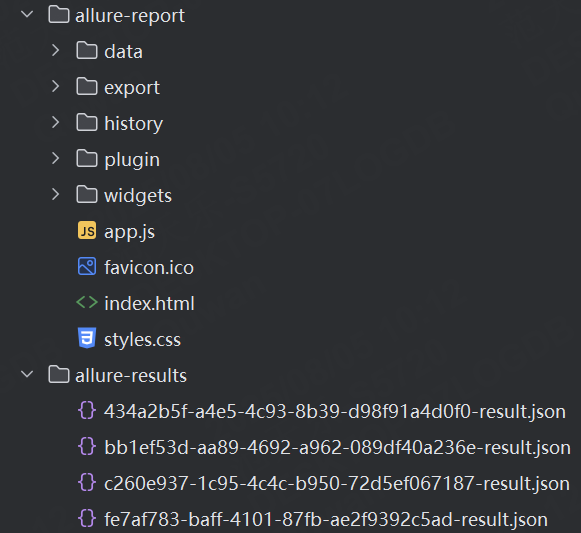The height and width of the screenshot is (533, 581).
Task: Select the export folder name
Action: (x=132, y=88)
